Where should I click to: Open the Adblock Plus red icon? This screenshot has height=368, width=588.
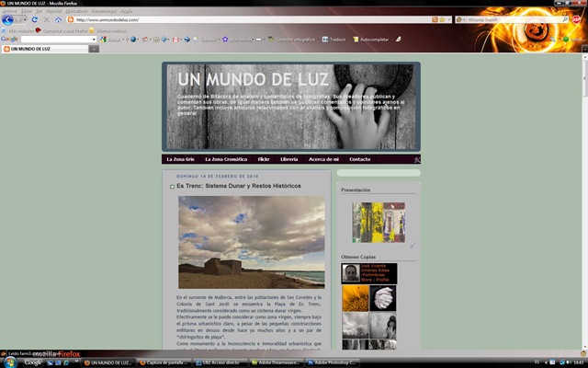[x=576, y=19]
